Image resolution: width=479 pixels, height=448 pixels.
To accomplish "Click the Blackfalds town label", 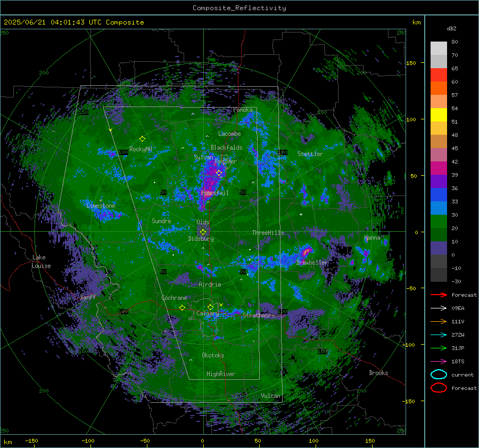I will pyautogui.click(x=226, y=148).
